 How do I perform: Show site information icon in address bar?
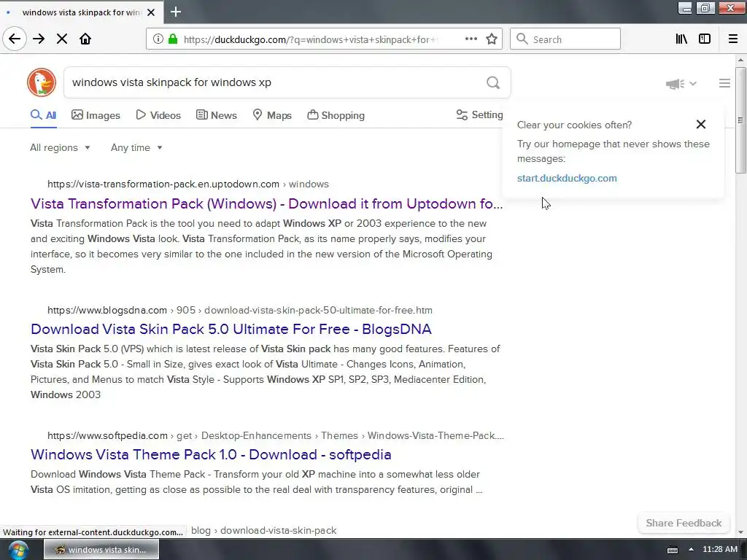click(158, 39)
